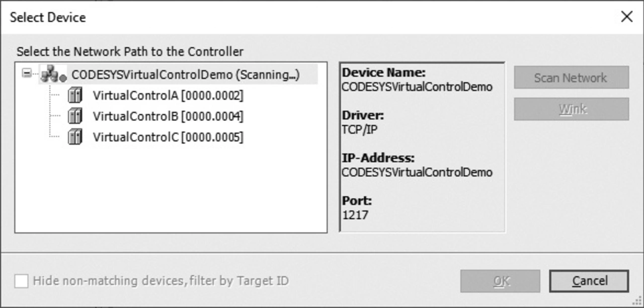Image resolution: width=644 pixels, height=308 pixels.
Task: Collapse the CODESYSVirtualControlDemo tree node
Action: click(26, 74)
